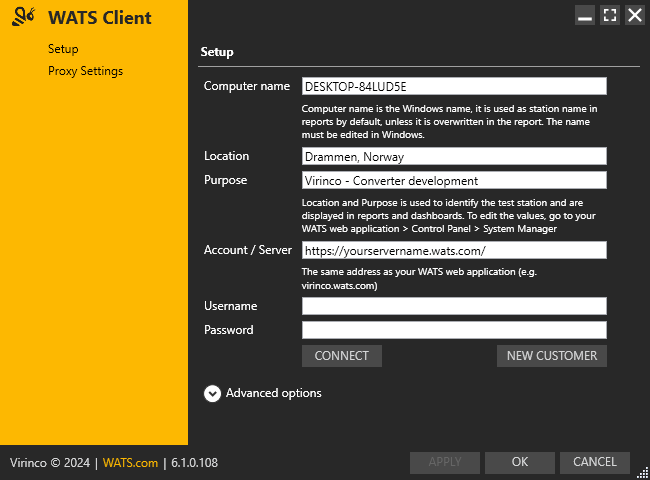650x480 pixels.
Task: Click the resize grip in window corner
Action: click(643, 473)
